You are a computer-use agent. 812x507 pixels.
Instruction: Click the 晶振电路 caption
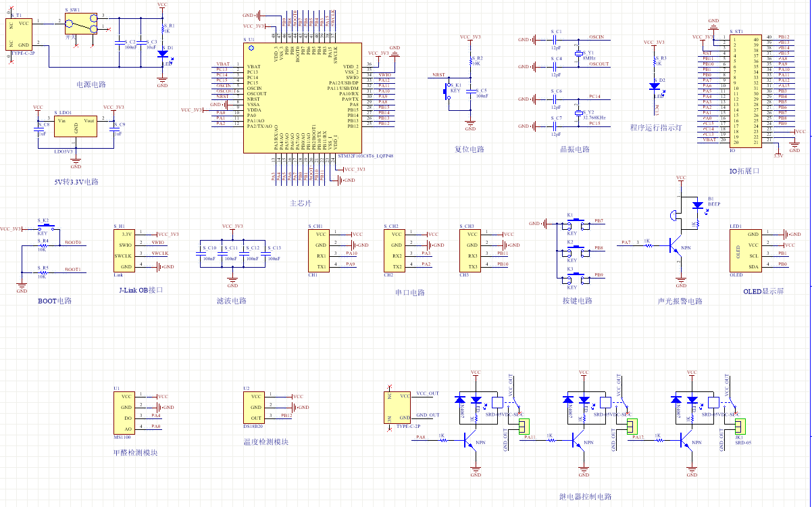point(575,149)
